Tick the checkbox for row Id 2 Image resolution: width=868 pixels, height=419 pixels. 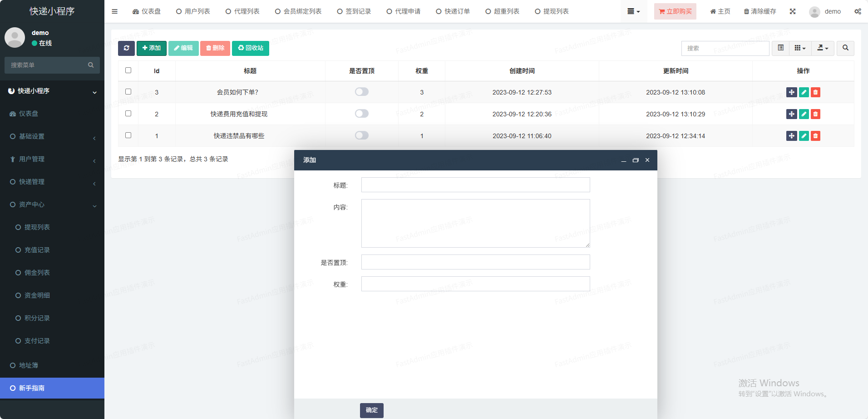coord(128,114)
